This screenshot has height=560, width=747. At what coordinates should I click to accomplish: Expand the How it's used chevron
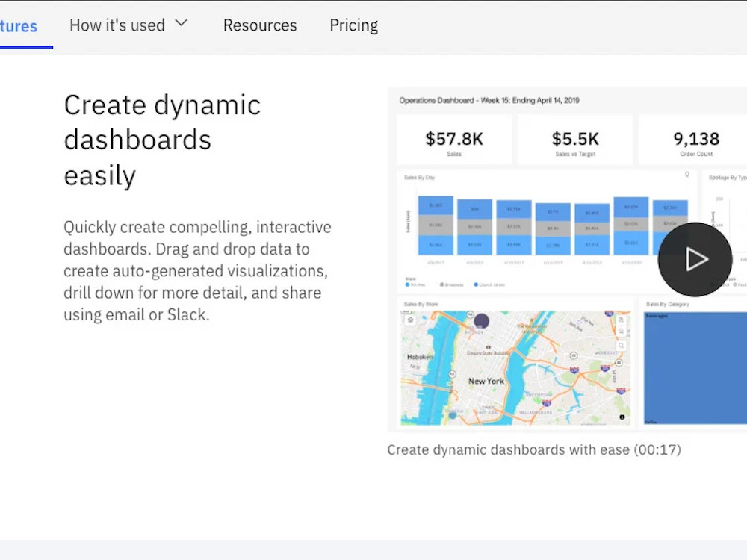[181, 23]
